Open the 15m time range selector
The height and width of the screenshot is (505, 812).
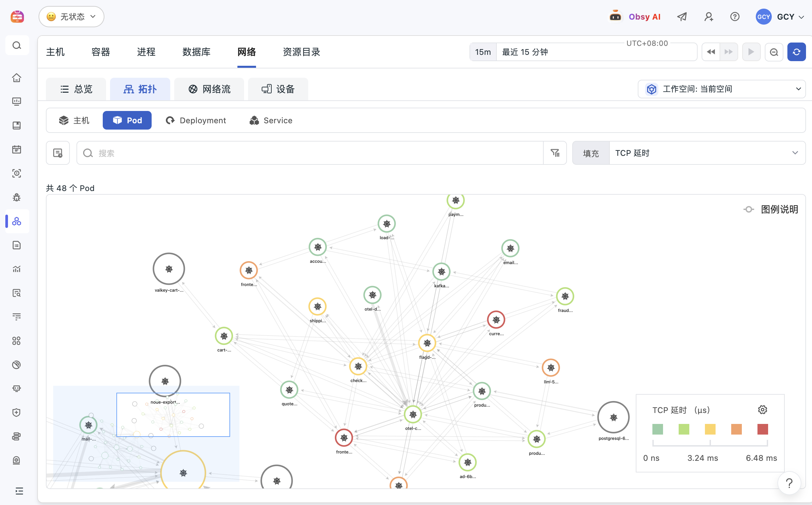click(x=483, y=52)
